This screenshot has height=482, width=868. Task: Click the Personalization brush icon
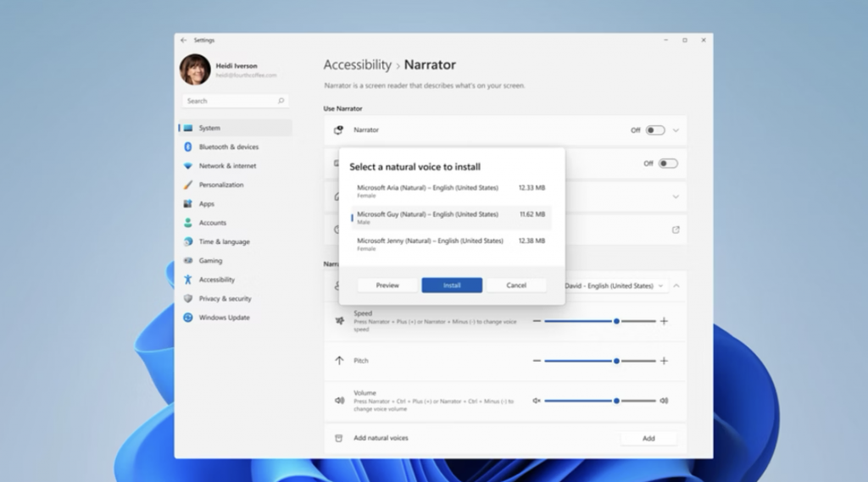188,185
